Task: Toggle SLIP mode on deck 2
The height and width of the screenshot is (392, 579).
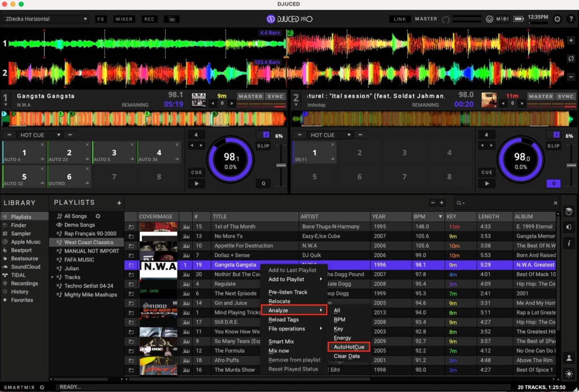Action: (553, 146)
